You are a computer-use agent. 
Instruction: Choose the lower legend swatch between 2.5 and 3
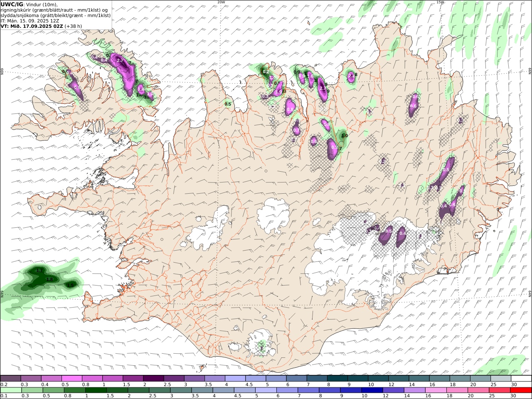coord(160,390)
